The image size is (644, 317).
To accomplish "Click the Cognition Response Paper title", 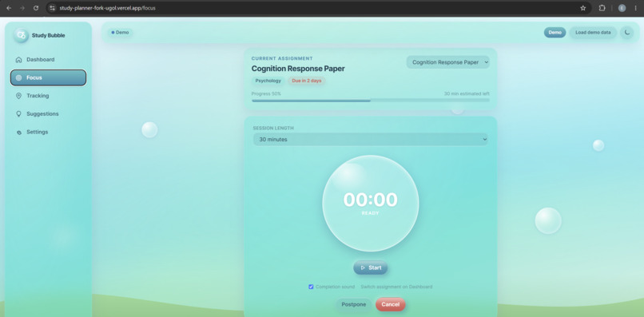I will 298,69.
